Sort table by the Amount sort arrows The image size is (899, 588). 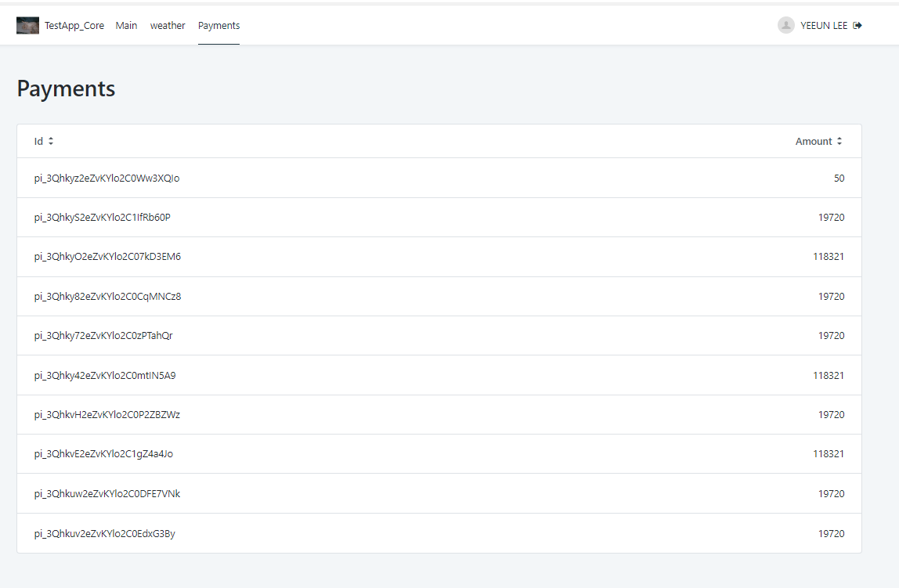[839, 141]
